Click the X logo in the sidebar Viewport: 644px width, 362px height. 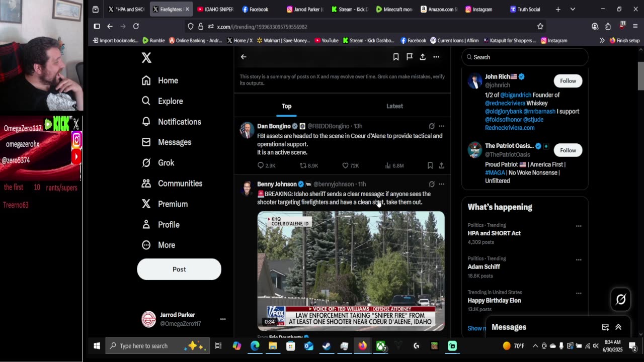coord(146,58)
